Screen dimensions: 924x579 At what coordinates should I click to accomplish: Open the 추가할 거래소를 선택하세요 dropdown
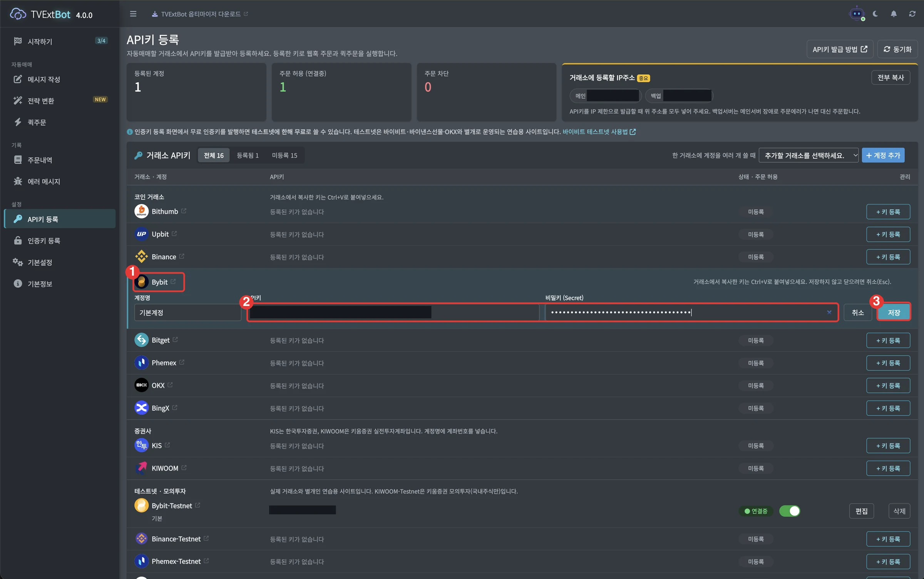click(808, 156)
